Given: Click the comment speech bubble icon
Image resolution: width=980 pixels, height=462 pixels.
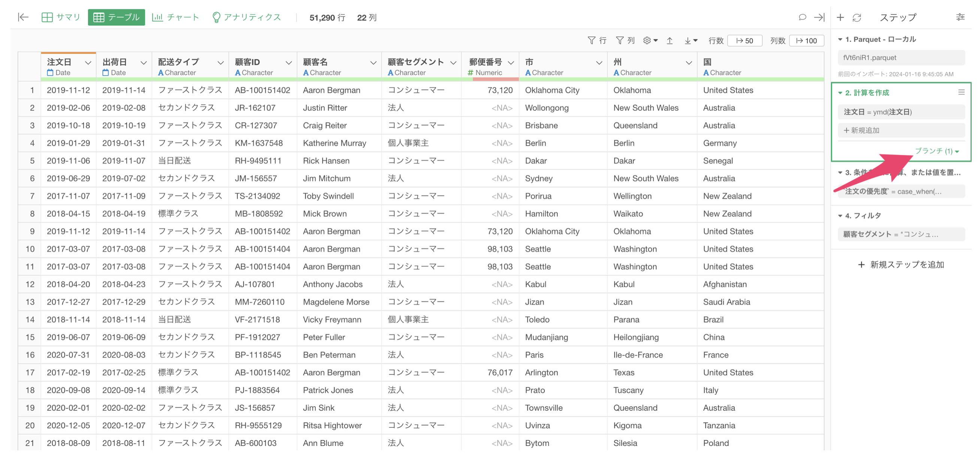Looking at the screenshot, I should 802,17.
